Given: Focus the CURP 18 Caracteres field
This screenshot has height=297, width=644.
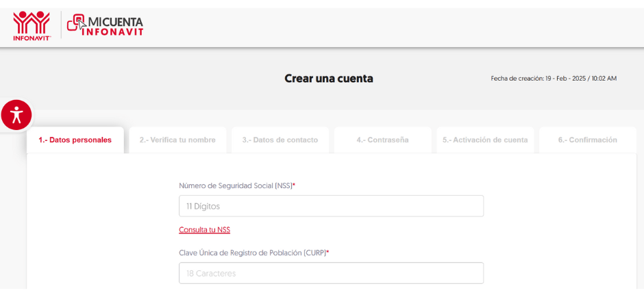Looking at the screenshot, I should coord(331,273).
